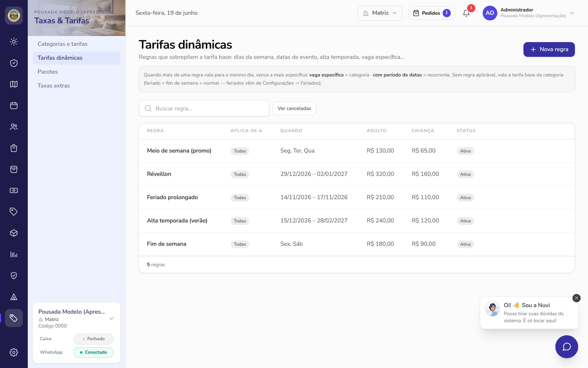Open the 3D cube inventory icon in sidebar
The height and width of the screenshot is (368, 588).
[x=14, y=233]
